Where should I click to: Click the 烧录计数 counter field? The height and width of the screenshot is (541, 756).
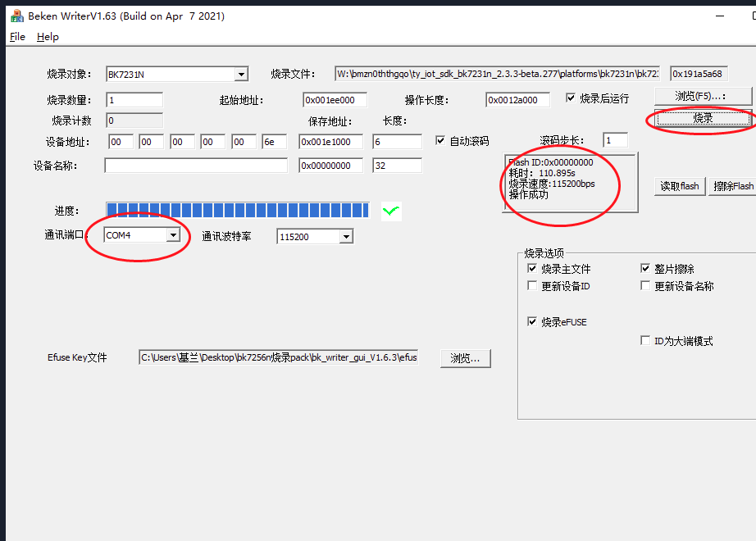coord(134,120)
